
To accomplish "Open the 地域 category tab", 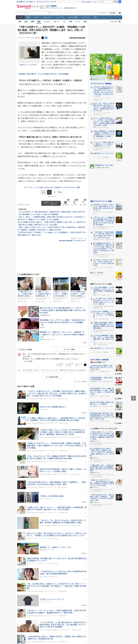I will (85, 21).
